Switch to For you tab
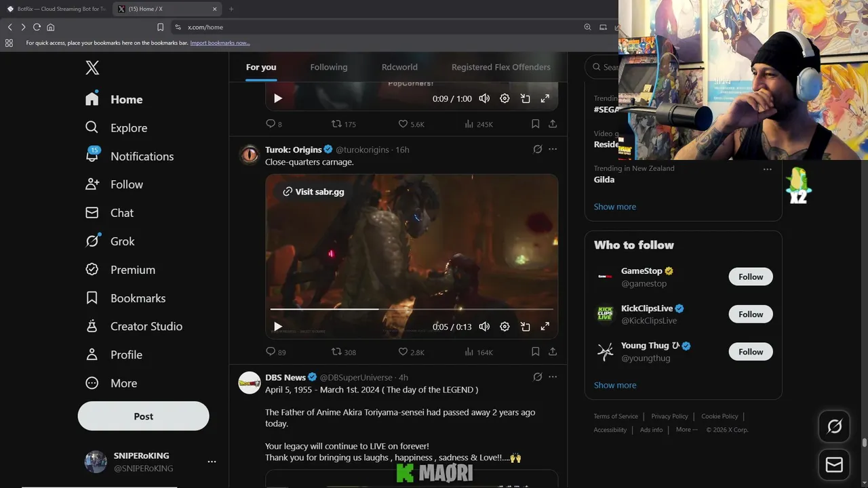This screenshot has width=868, height=488. click(x=261, y=67)
